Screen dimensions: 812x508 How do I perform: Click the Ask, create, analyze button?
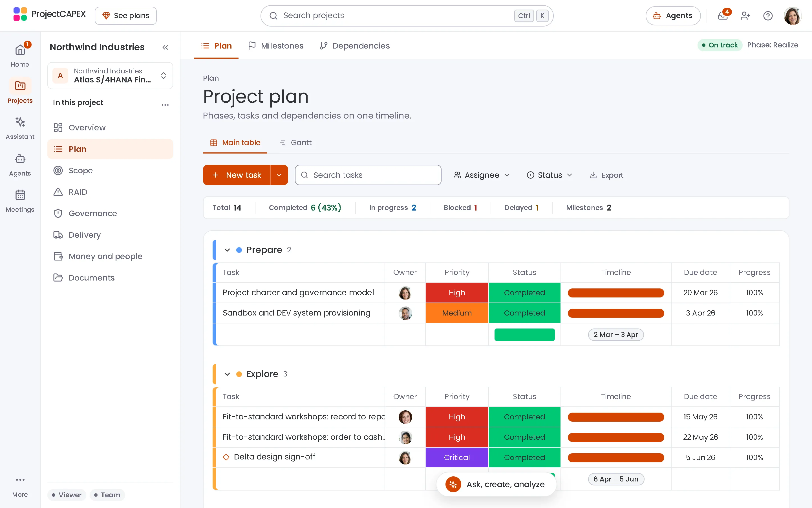click(x=497, y=485)
